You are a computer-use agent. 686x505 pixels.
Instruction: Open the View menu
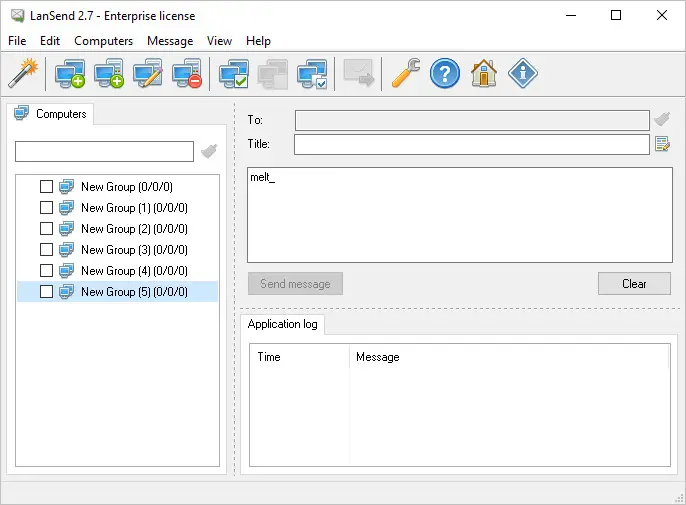coord(219,41)
